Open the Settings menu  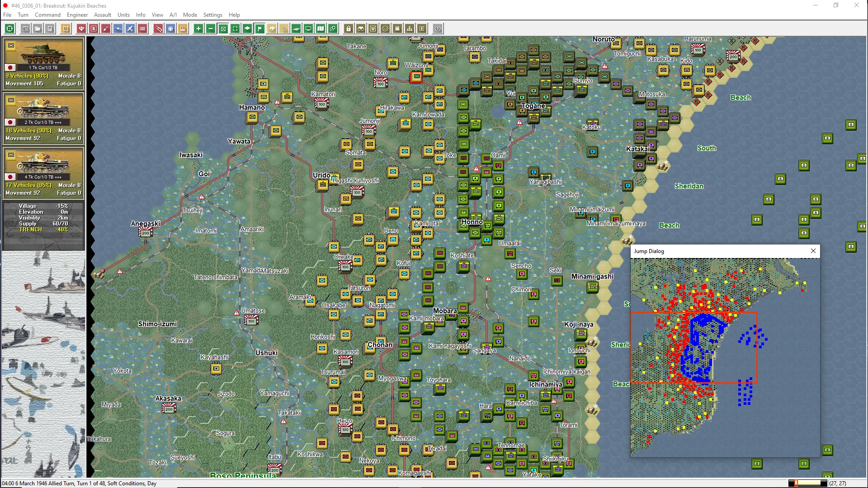click(x=213, y=15)
